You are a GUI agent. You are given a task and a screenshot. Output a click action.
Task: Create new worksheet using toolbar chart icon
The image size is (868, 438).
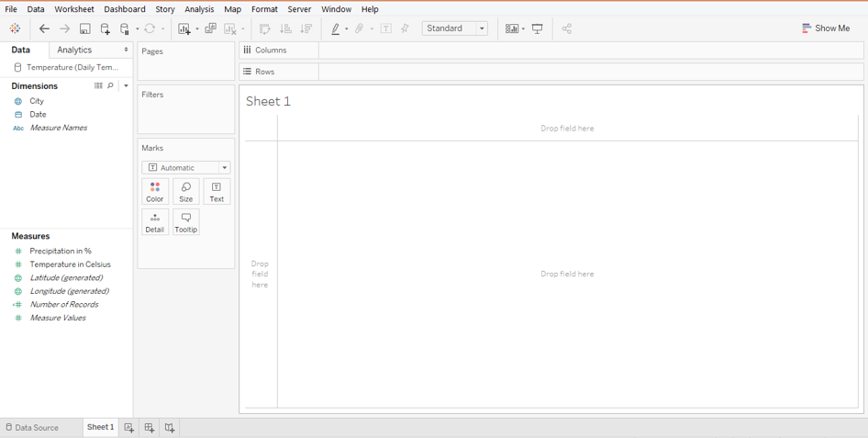[x=184, y=28]
